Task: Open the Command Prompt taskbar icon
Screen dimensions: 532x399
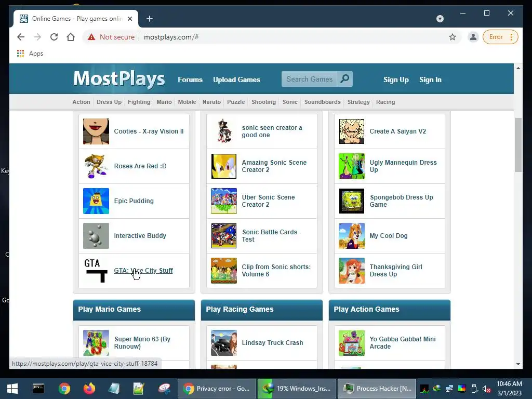Action: pyautogui.click(x=38, y=389)
